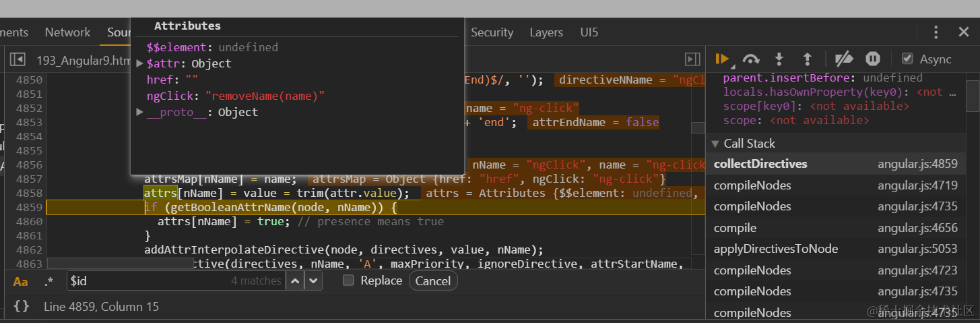Set a breakpoint on line 4852
Viewport: 980px width, 323px height.
tap(29, 108)
